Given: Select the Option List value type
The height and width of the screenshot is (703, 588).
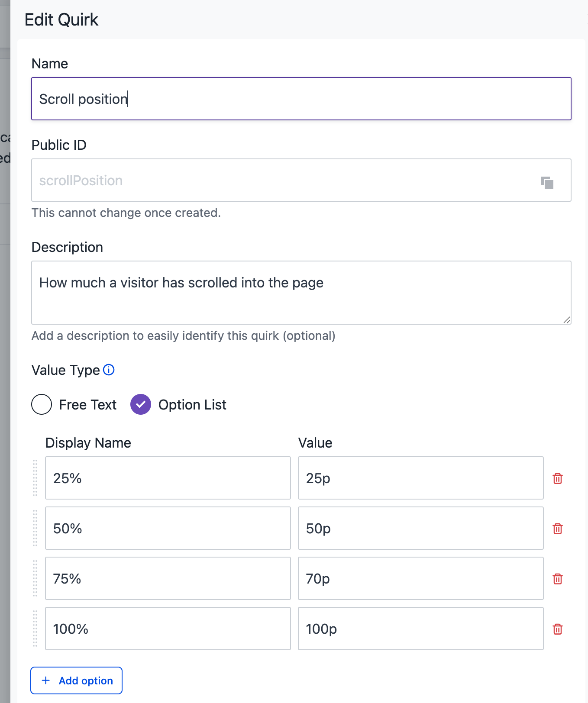Looking at the screenshot, I should click(141, 405).
